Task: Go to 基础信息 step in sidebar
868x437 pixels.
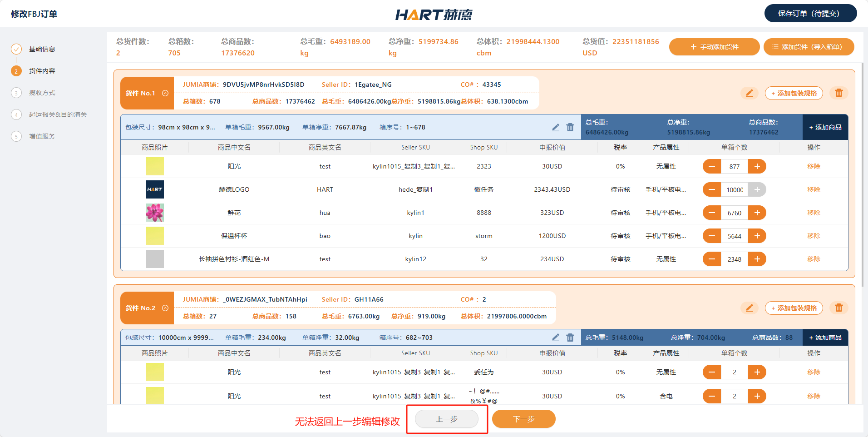Action: (42, 49)
